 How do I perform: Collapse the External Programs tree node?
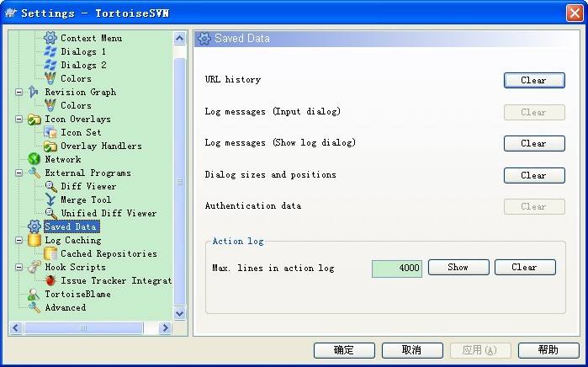[x=19, y=173]
